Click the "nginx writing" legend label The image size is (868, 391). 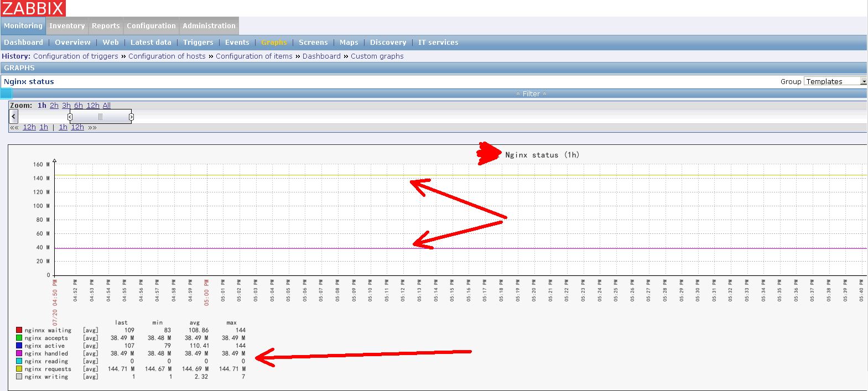pos(46,377)
